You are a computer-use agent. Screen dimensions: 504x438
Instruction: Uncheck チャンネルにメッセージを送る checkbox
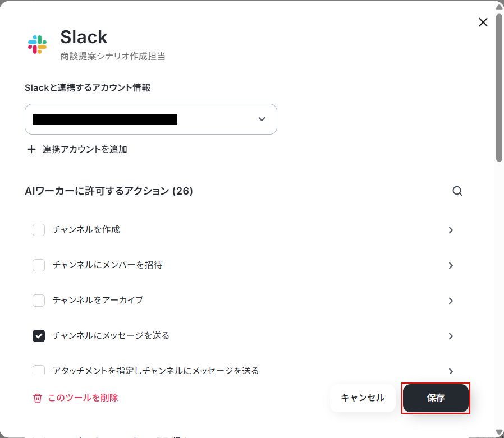[39, 336]
